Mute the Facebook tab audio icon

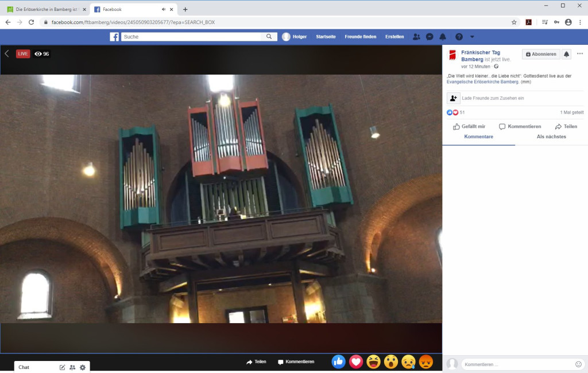(164, 9)
